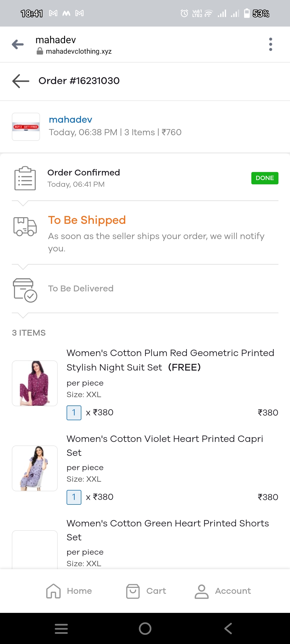
Task: Tap quantity box for Violet Capri Set
Action: point(74,497)
